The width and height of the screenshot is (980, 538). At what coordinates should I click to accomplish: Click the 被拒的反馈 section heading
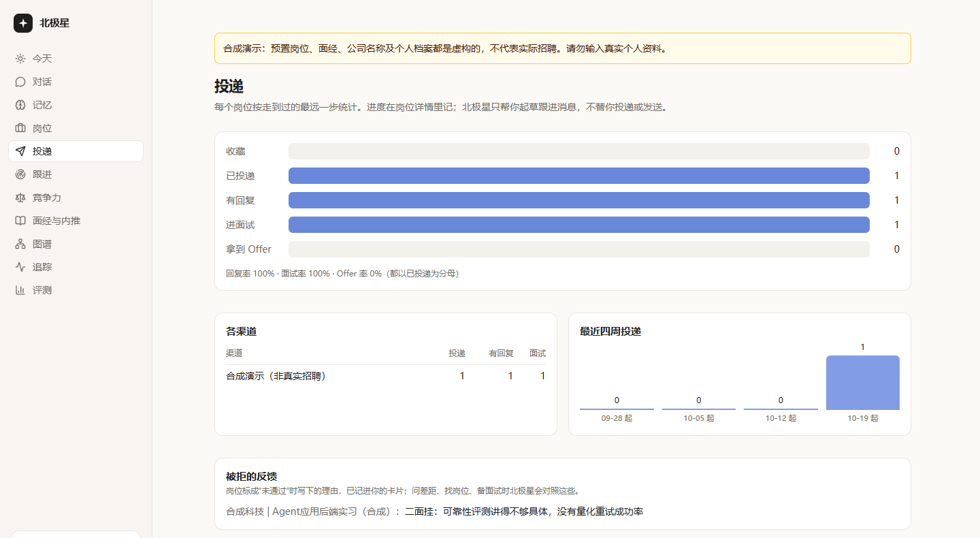pyautogui.click(x=251, y=477)
